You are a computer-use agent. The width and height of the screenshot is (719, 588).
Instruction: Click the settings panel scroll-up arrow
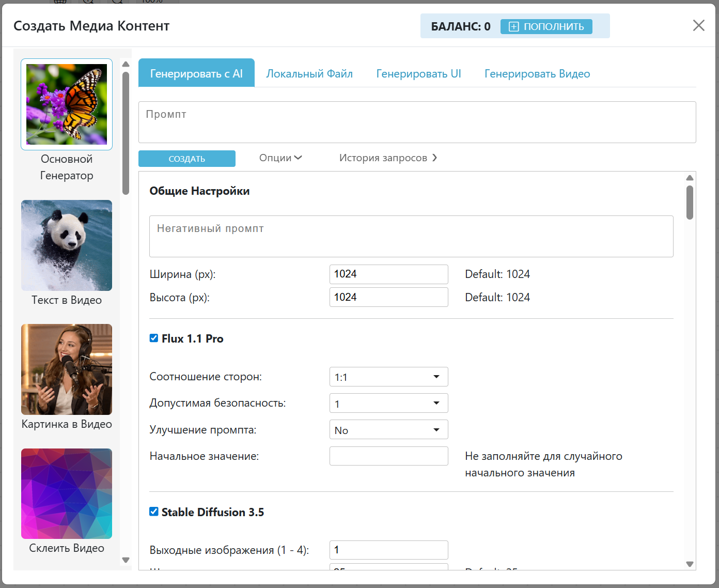click(x=690, y=178)
